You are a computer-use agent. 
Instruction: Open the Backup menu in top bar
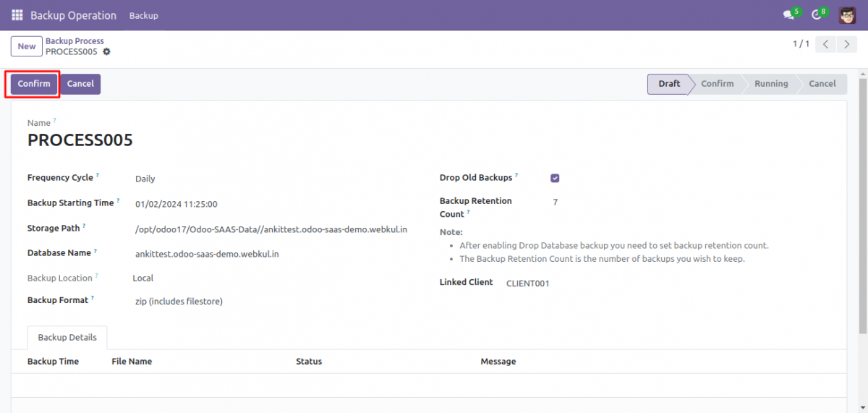coord(143,15)
